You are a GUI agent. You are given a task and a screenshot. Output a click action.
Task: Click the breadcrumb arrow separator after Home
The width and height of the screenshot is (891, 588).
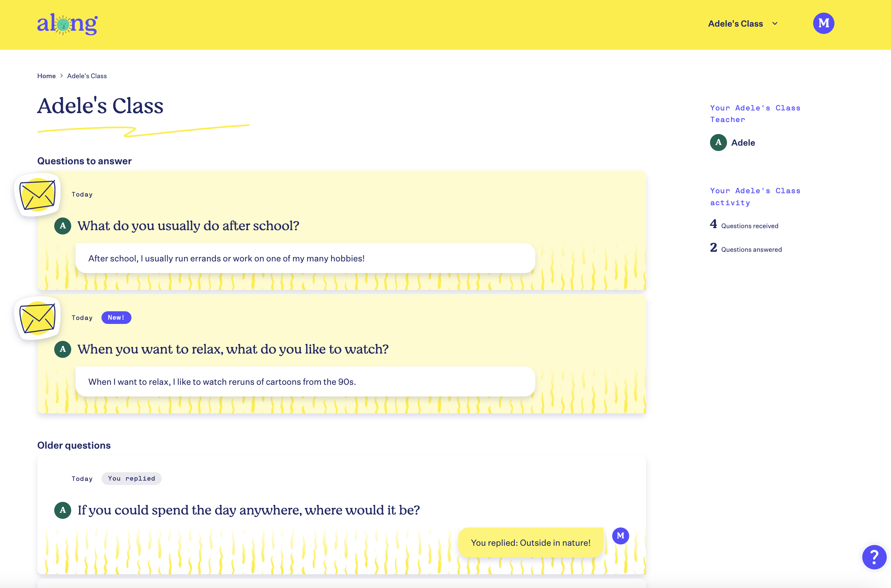click(62, 76)
